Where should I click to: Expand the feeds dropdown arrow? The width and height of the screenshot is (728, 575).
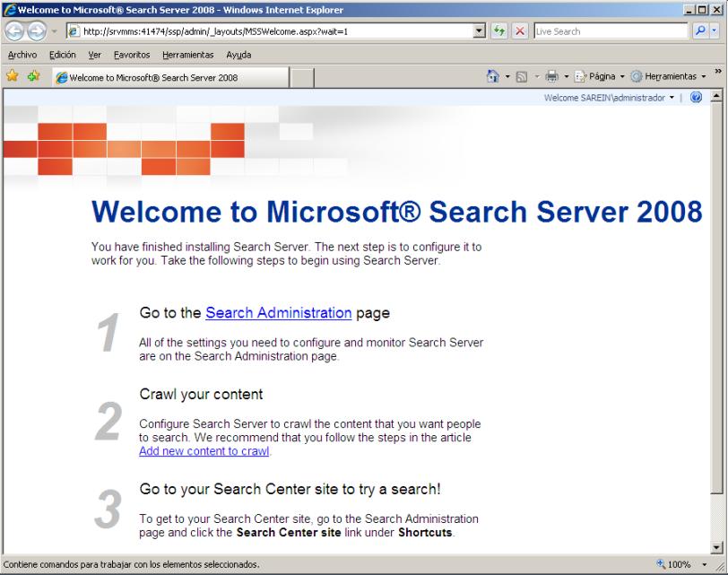coord(537,76)
